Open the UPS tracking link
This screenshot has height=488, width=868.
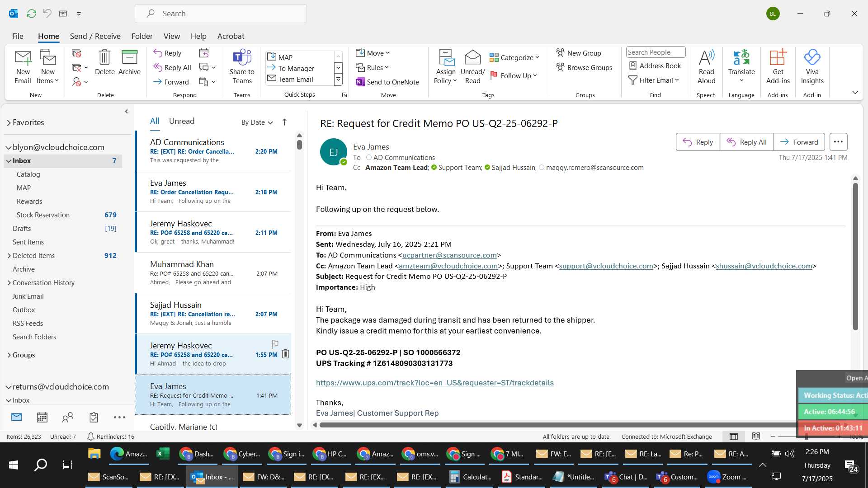434,383
